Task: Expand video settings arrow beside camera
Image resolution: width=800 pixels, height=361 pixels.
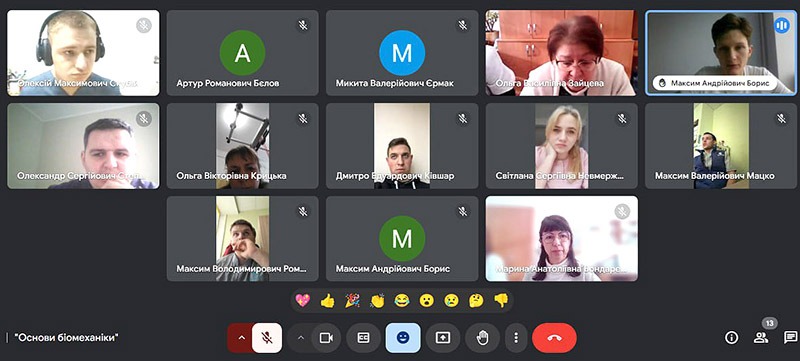Action: tap(301, 338)
